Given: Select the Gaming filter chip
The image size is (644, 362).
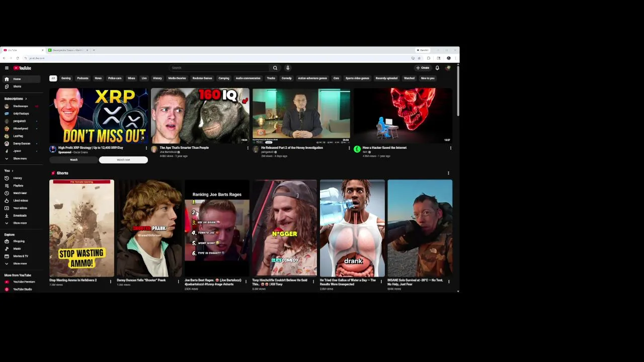Looking at the screenshot, I should (x=66, y=78).
